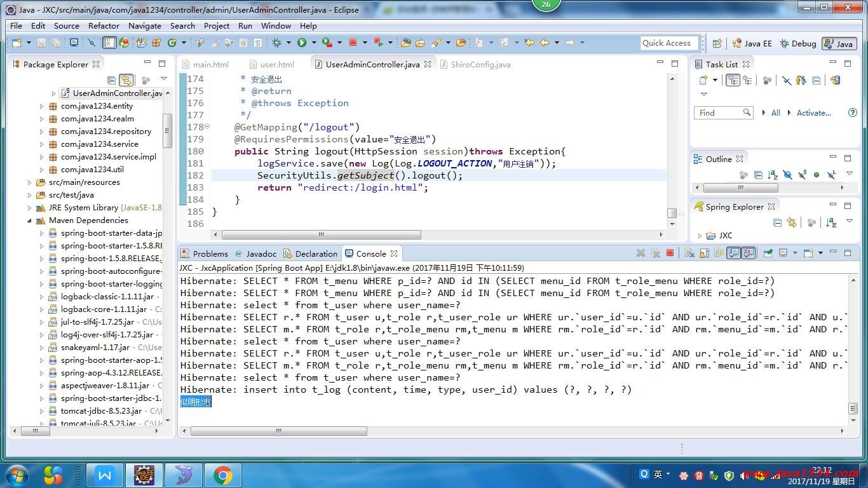Image resolution: width=868 pixels, height=488 pixels.
Task: Sort Spring Explorer alphabetically
Action: click(831, 222)
